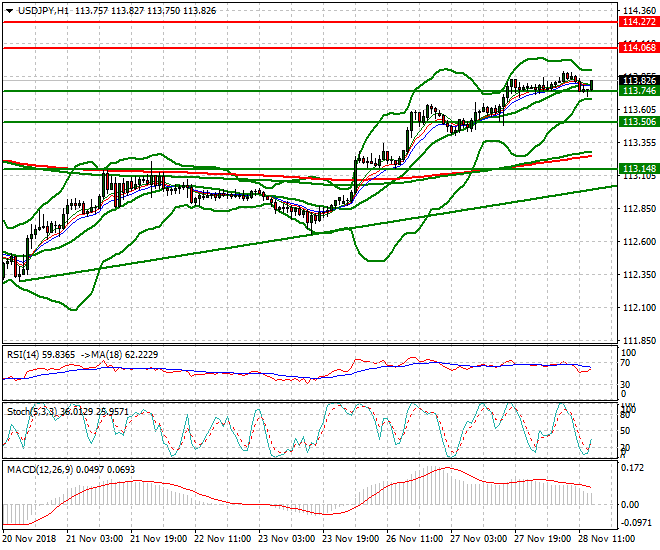
Task: Click the 112.850 price axis value
Action: click(x=639, y=209)
